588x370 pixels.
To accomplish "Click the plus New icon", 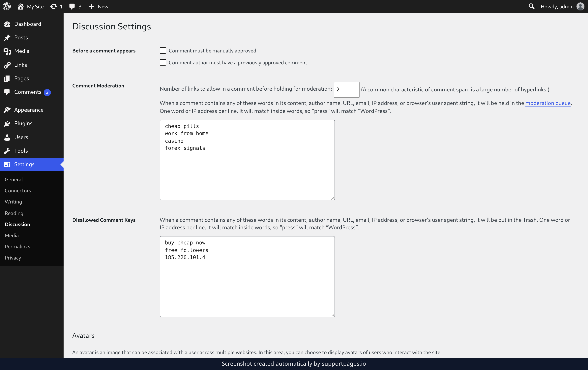I will click(x=92, y=7).
